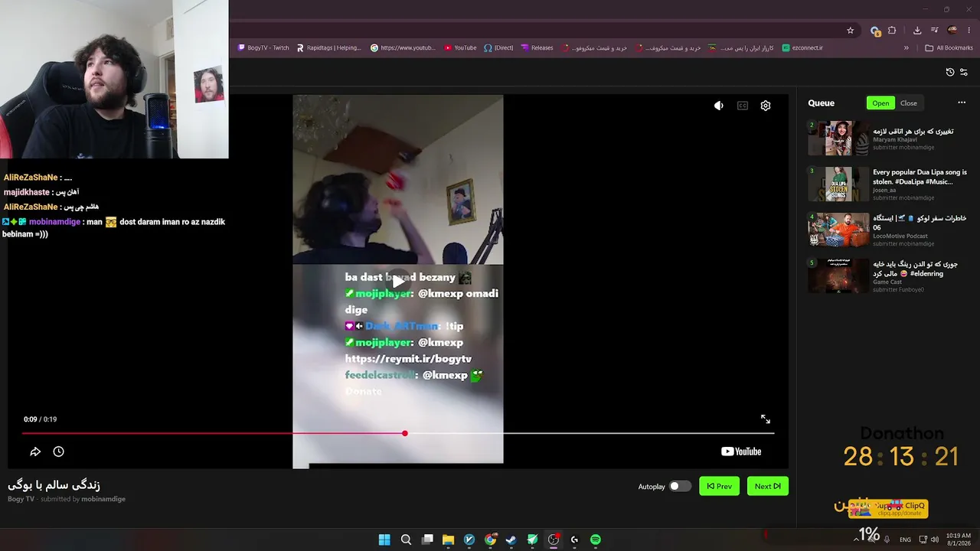Open the browser downloads icon

(917, 31)
